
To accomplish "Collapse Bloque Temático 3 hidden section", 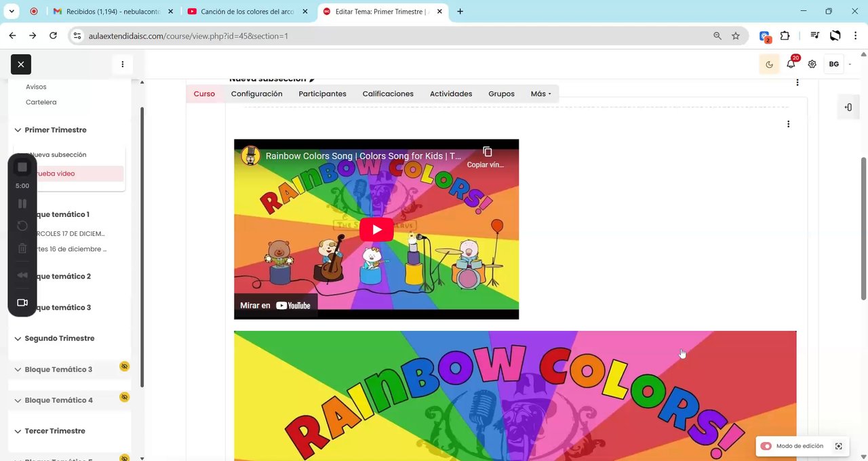I will [18, 369].
